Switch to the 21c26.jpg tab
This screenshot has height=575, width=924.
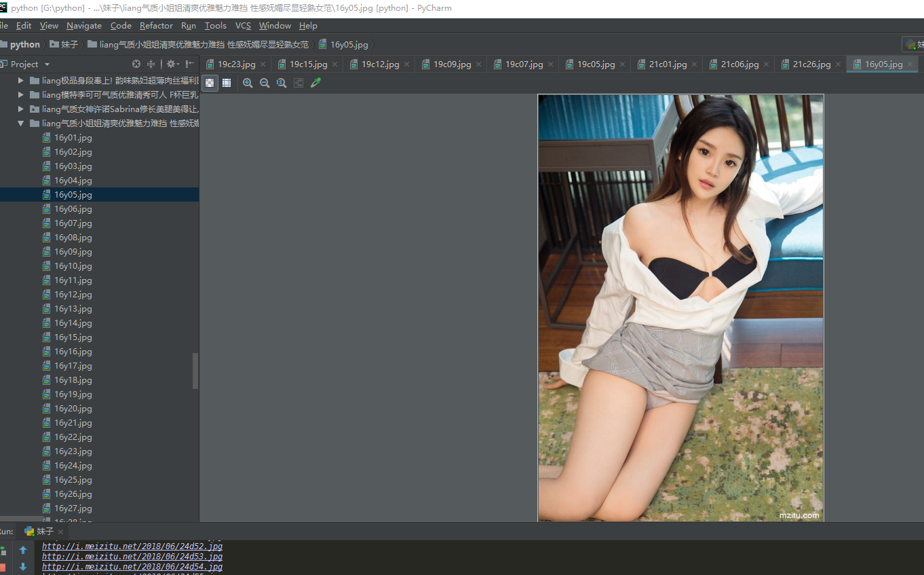click(x=811, y=64)
